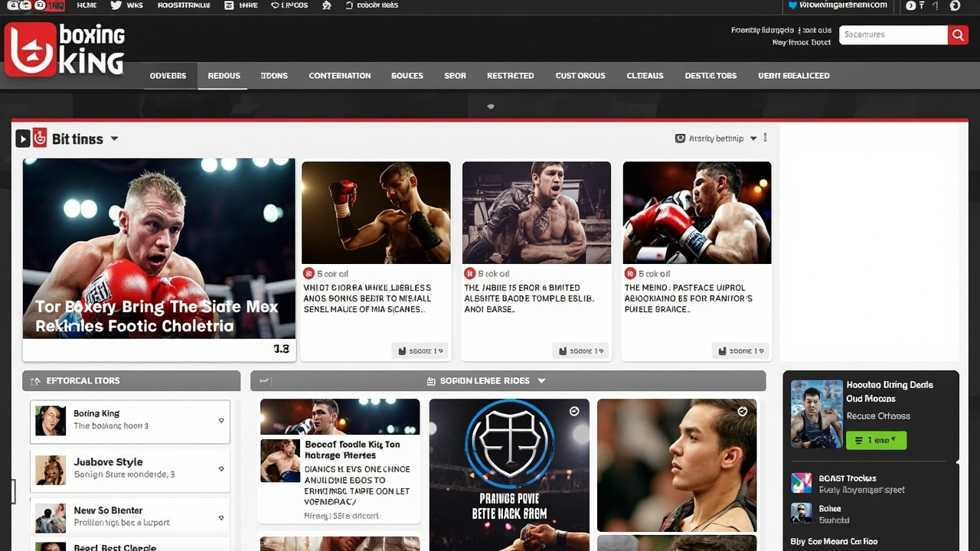Image resolution: width=980 pixels, height=551 pixels.
Task: Click the share button under VNIIOT DIORRA article
Action: [x=420, y=350]
